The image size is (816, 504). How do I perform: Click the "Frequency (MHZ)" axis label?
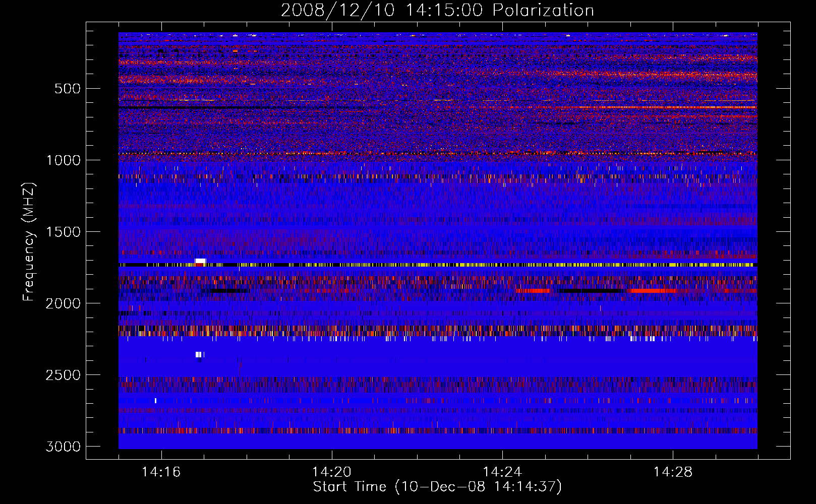(x=29, y=242)
